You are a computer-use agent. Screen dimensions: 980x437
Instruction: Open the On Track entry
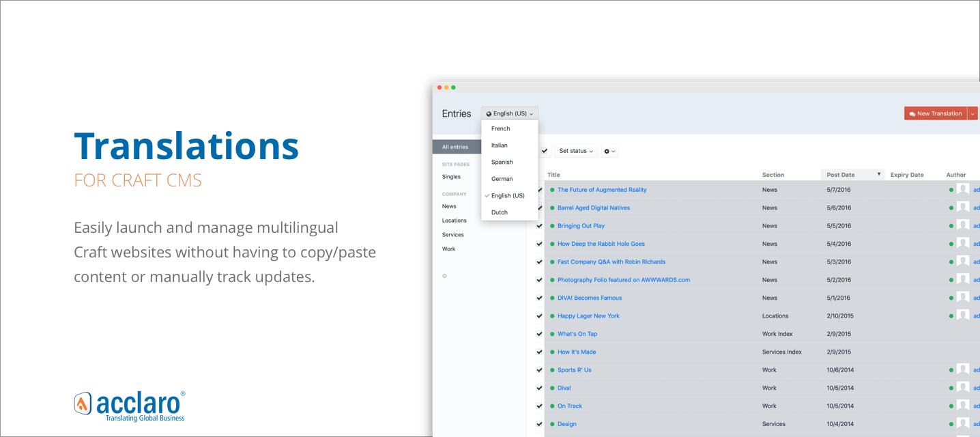click(x=570, y=406)
